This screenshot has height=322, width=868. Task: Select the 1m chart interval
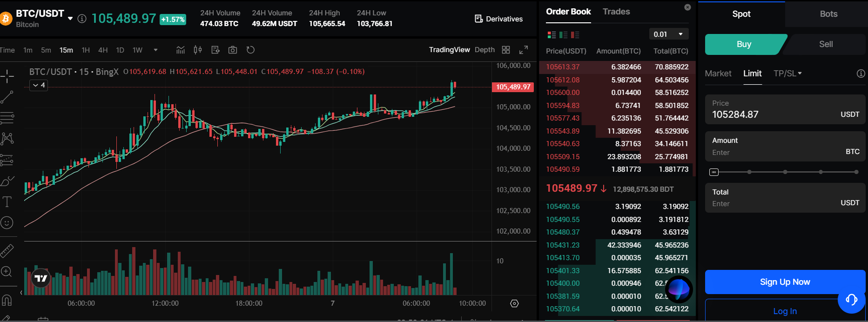(x=28, y=50)
